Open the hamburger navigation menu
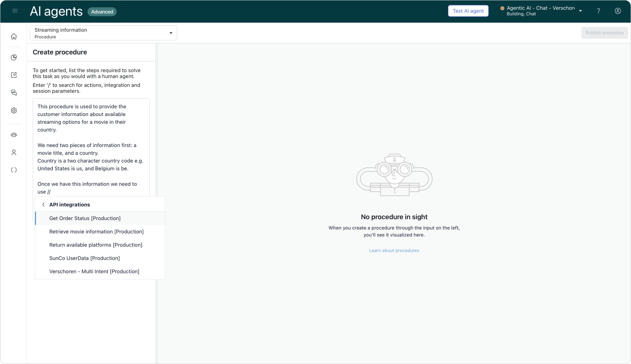The width and height of the screenshot is (631, 364). coord(15,11)
